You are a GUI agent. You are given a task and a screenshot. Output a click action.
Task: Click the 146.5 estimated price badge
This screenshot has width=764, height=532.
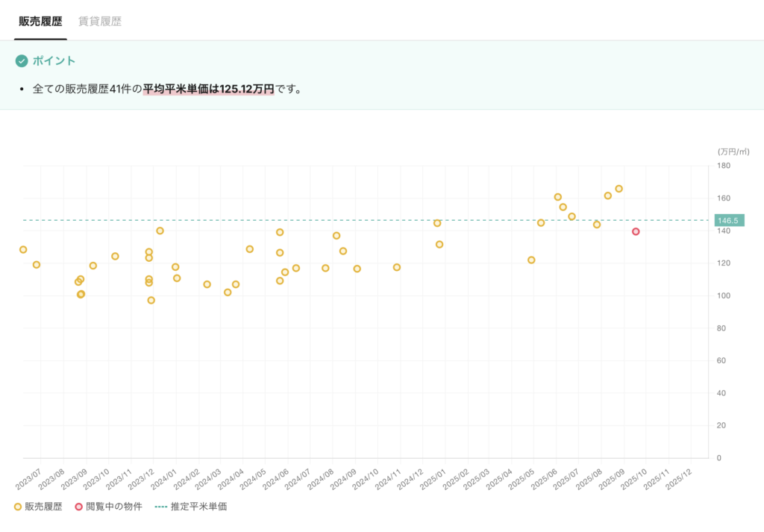726,221
